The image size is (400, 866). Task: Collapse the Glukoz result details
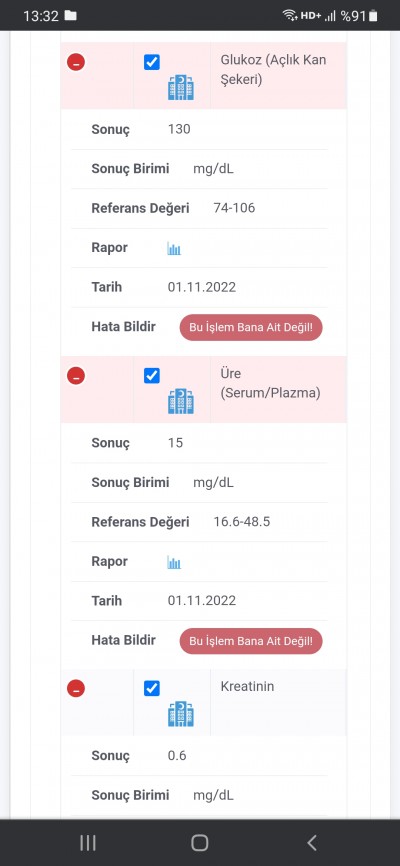click(x=76, y=62)
